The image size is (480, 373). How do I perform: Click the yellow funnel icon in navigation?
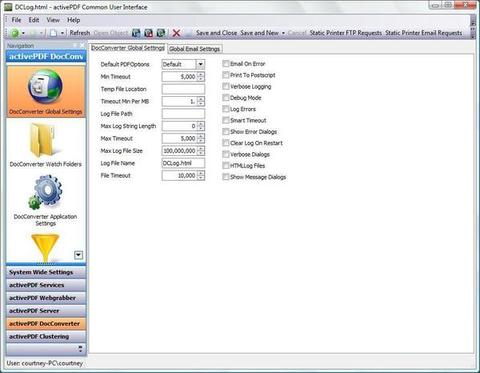point(45,248)
